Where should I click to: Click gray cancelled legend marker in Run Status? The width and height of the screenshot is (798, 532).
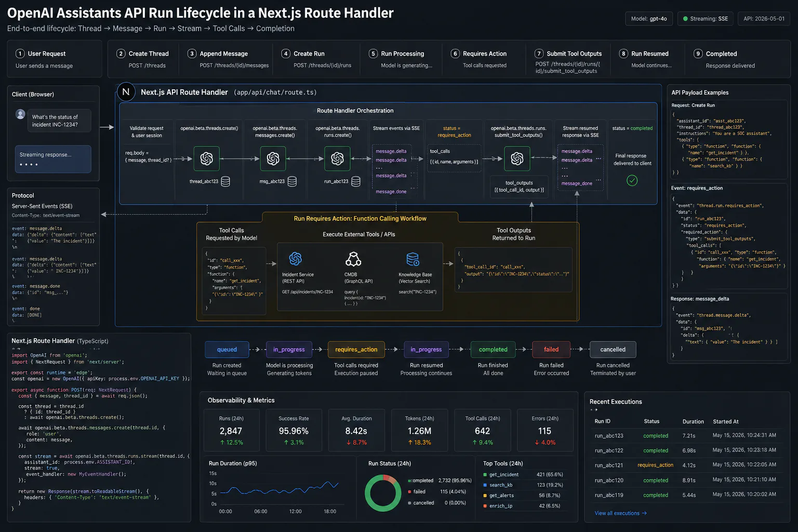coord(409,503)
